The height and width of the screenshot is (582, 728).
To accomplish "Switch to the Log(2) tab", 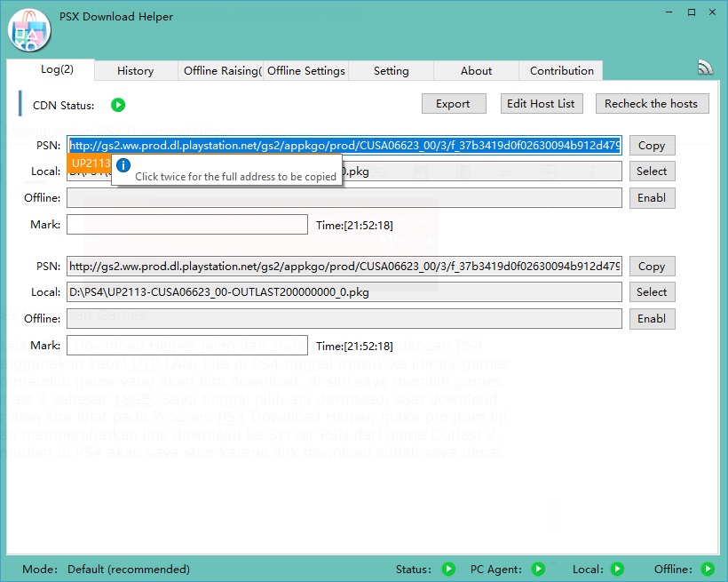I will [x=51, y=69].
